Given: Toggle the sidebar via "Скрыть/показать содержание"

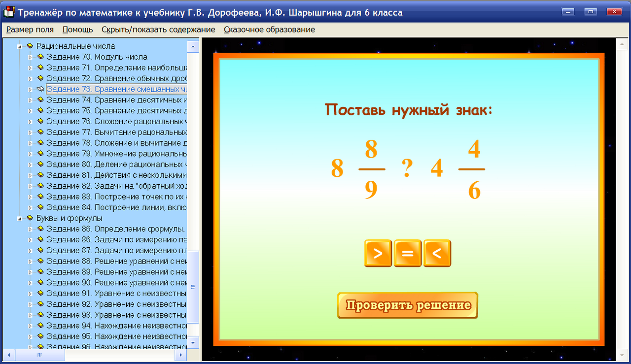Looking at the screenshot, I should pyautogui.click(x=158, y=30).
